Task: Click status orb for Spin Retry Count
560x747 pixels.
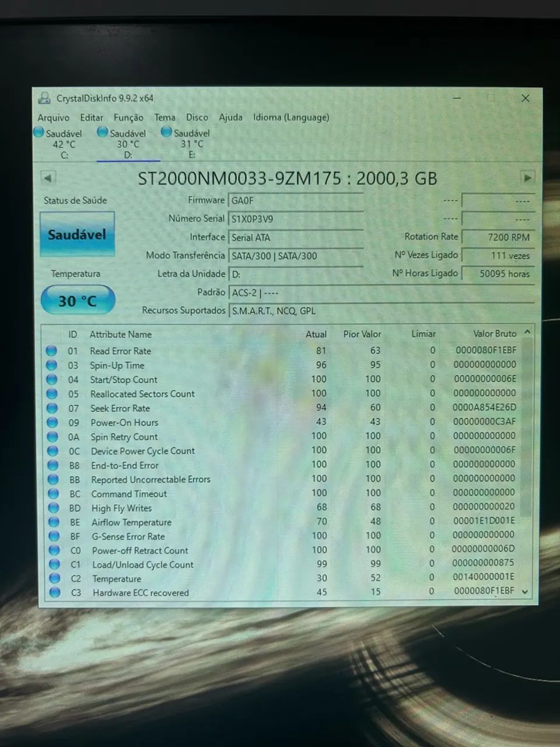Action: click(x=53, y=437)
